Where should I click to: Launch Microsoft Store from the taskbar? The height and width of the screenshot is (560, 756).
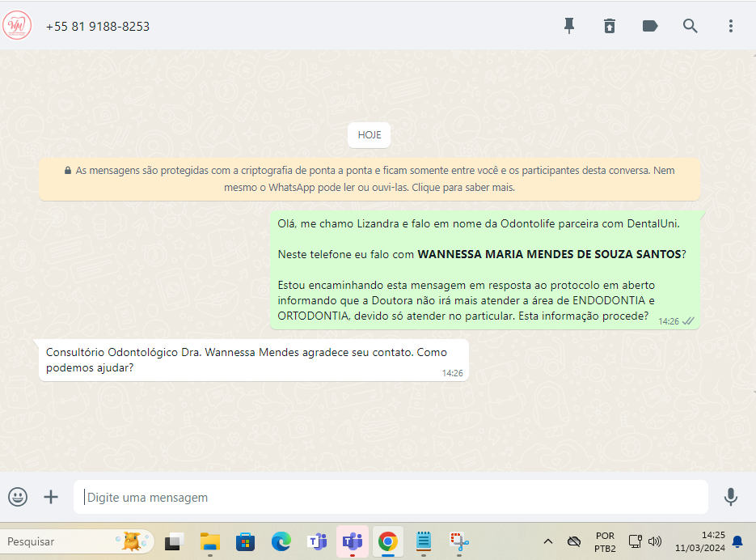(246, 541)
